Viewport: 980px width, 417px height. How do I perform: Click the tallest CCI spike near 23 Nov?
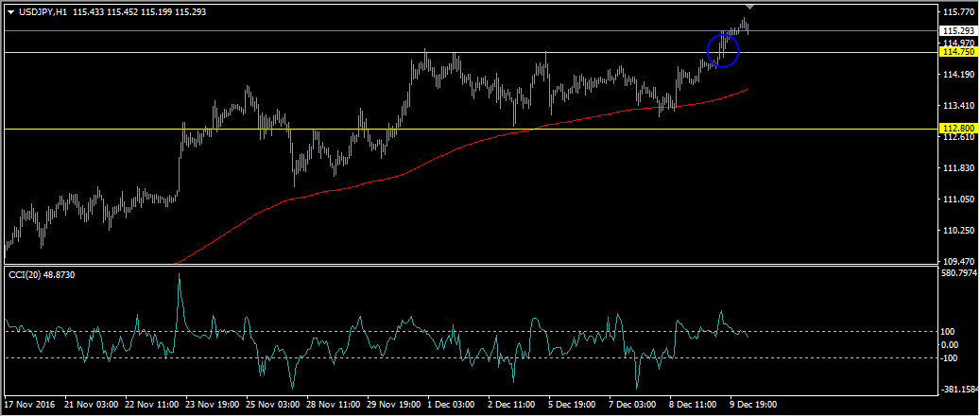(179, 278)
